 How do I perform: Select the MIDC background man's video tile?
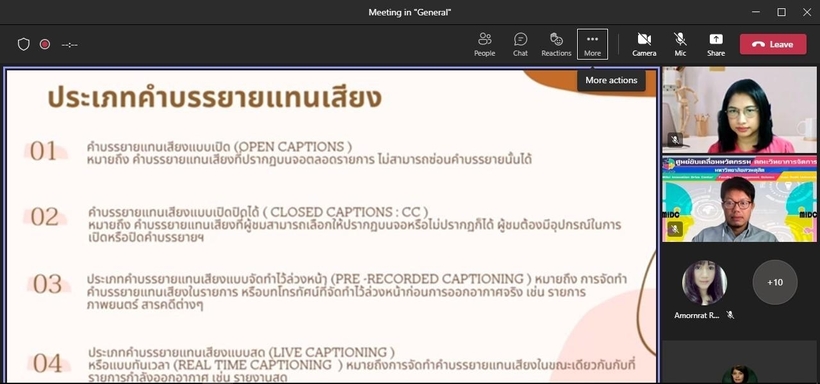point(739,198)
